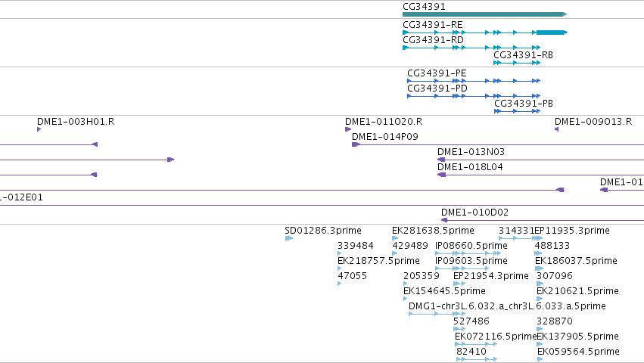Select the DME1-010D02 end arrow glyph
This screenshot has height=363, width=644.
(444, 220)
